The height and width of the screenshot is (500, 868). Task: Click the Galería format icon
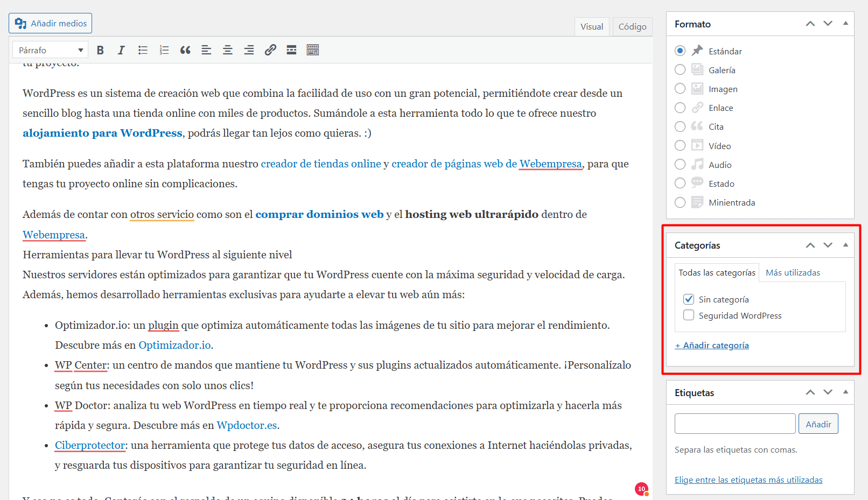[697, 69]
